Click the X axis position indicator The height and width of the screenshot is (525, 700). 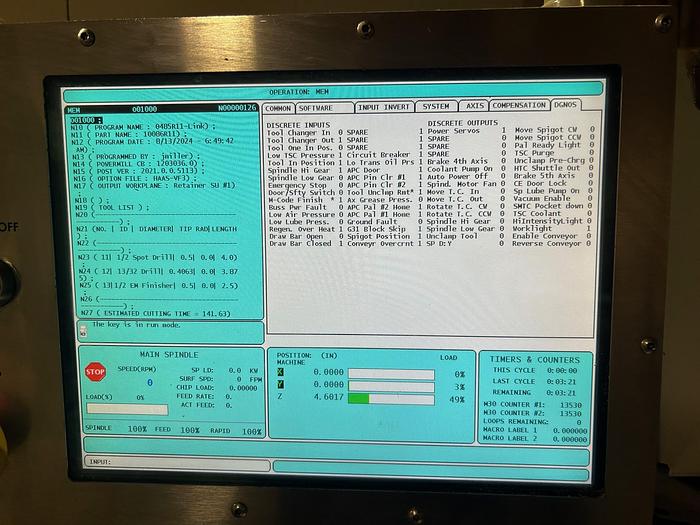[280, 373]
